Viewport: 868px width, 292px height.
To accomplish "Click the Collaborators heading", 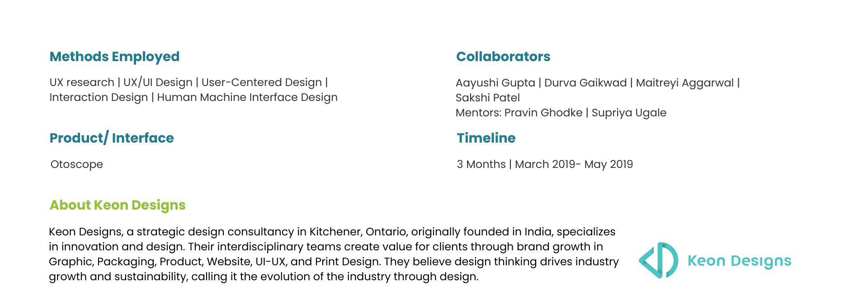I will [x=503, y=57].
